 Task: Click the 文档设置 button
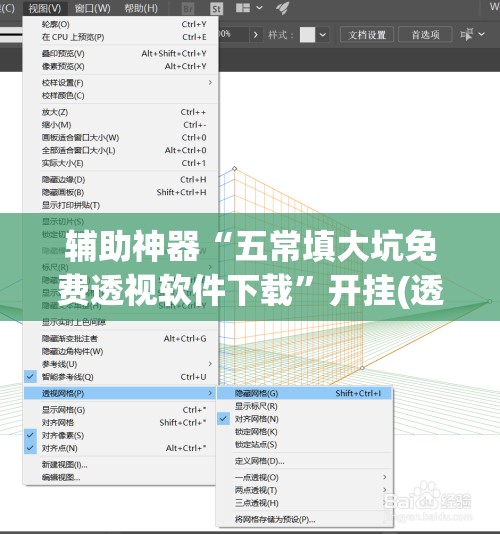tap(367, 34)
